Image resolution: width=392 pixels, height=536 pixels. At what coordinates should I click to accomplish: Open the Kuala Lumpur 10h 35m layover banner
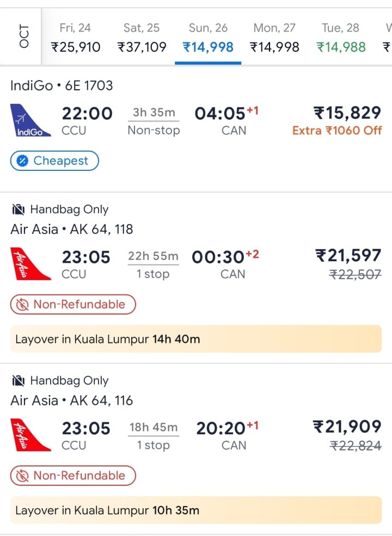(x=196, y=510)
